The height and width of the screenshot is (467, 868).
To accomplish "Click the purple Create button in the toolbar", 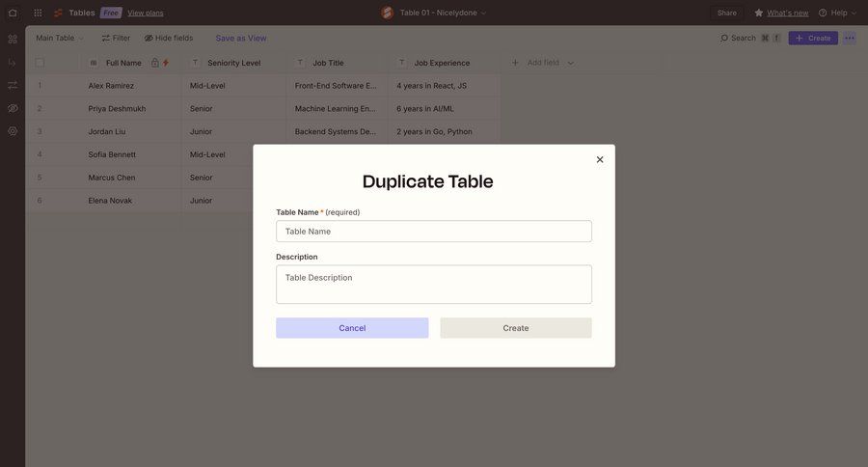I will click(x=813, y=38).
